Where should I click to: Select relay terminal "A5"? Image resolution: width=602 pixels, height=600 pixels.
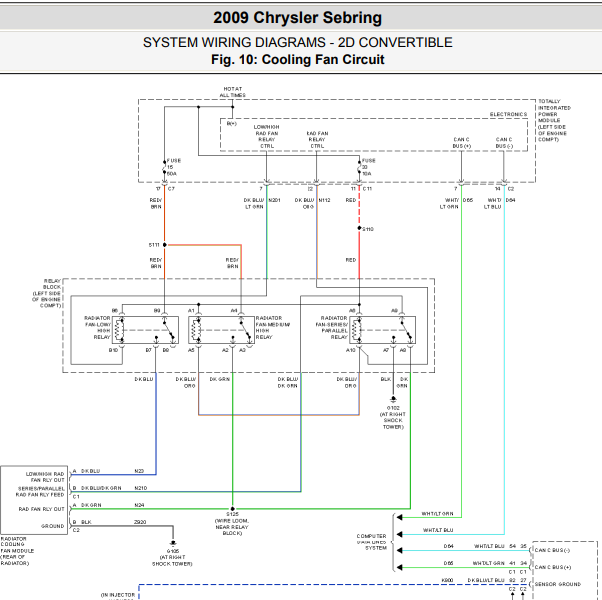[191, 350]
